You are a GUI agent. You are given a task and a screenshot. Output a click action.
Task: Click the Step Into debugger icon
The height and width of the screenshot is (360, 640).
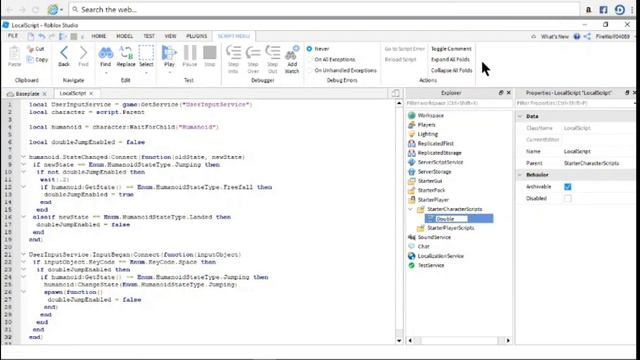(233, 53)
